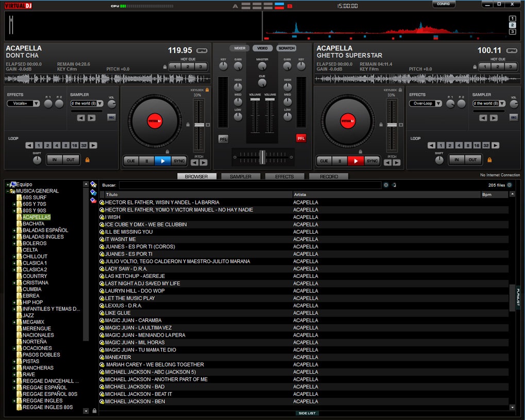Adjust left deck pitch slider
The height and width of the screenshot is (420, 525).
(x=199, y=125)
